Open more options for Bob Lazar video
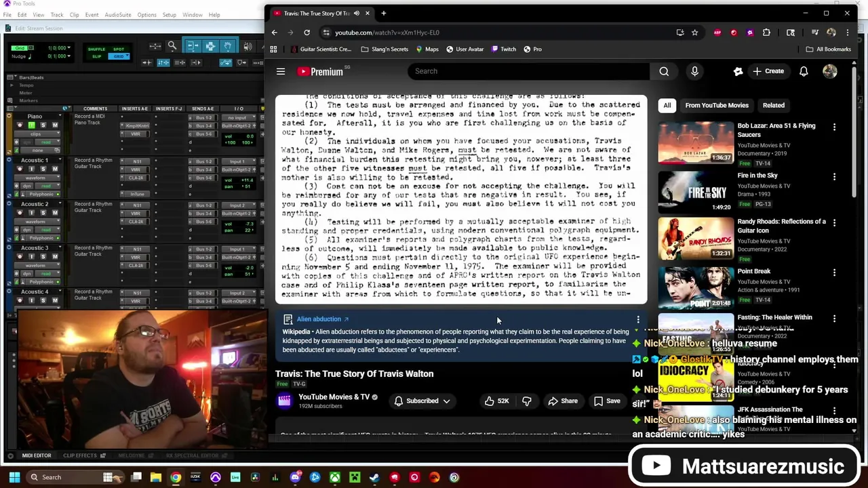868x488 pixels. tap(834, 127)
